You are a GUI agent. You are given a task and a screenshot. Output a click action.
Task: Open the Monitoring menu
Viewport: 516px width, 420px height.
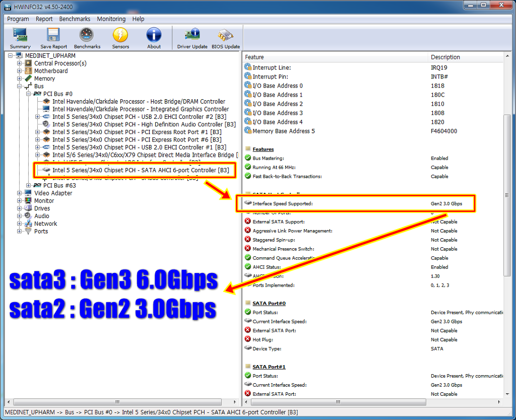tap(111, 19)
